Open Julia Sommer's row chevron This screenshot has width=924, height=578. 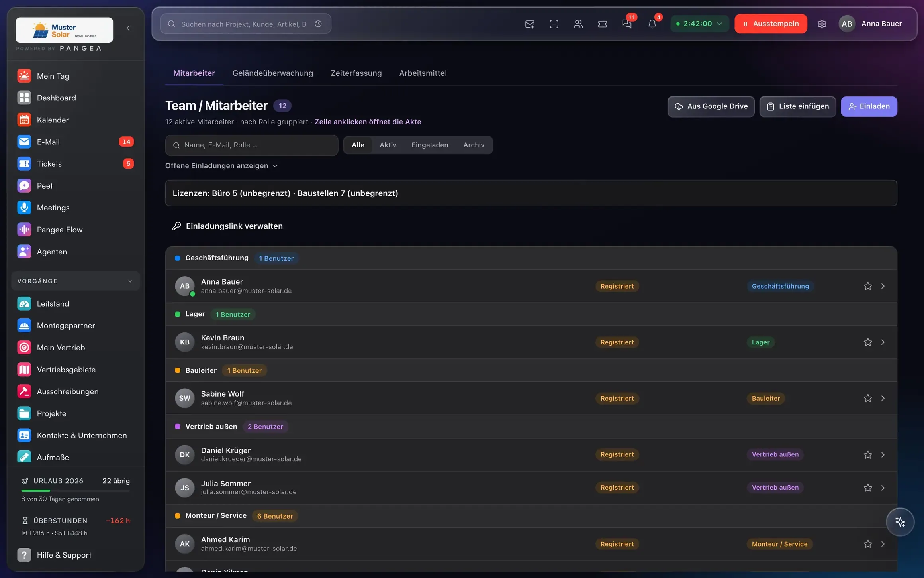(883, 488)
